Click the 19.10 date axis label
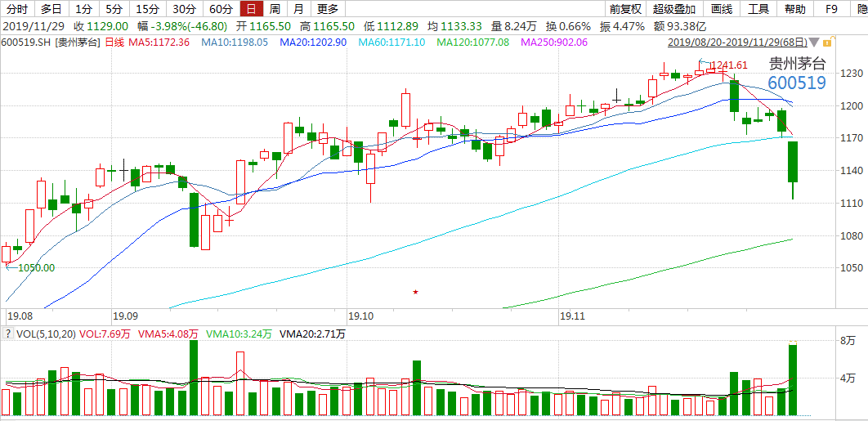Screen dimensions: 868x421 click(360, 316)
